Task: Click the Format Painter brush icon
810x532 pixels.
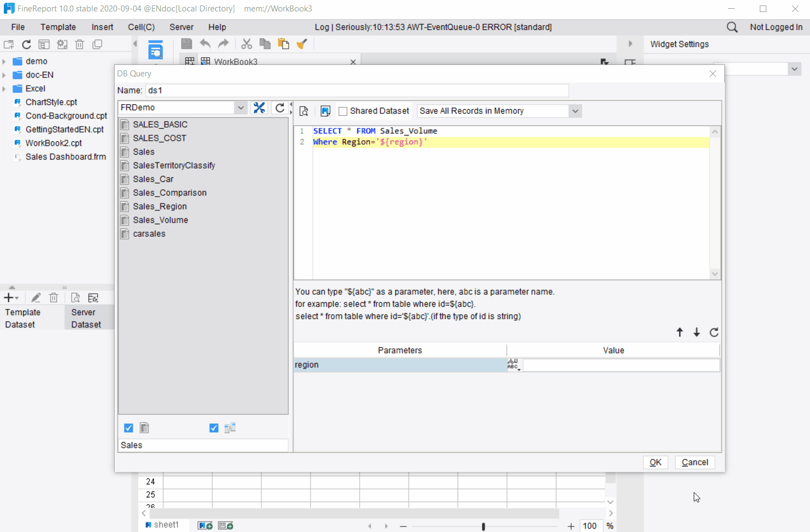Action: click(302, 44)
